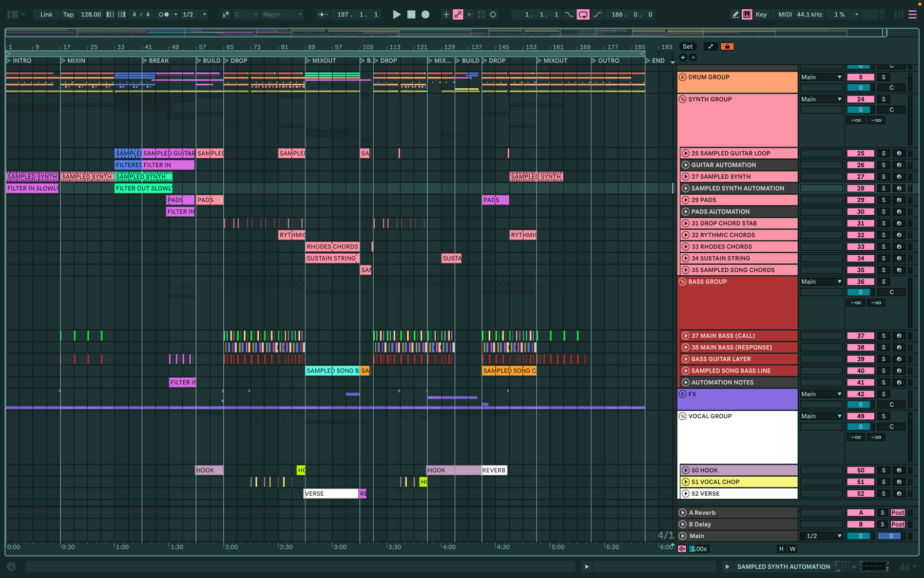Click the tempo nudge up icon
Screen dimensions: 924x578
tap(122, 14)
